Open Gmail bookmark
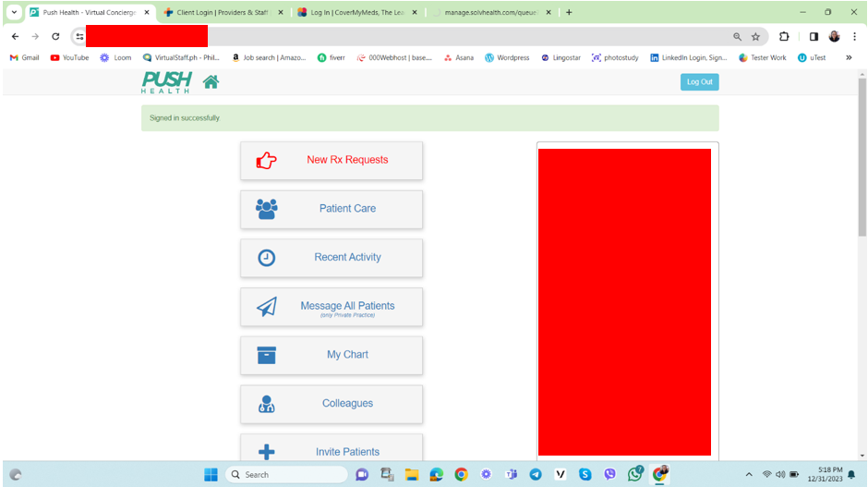868x487 pixels. 25,57
